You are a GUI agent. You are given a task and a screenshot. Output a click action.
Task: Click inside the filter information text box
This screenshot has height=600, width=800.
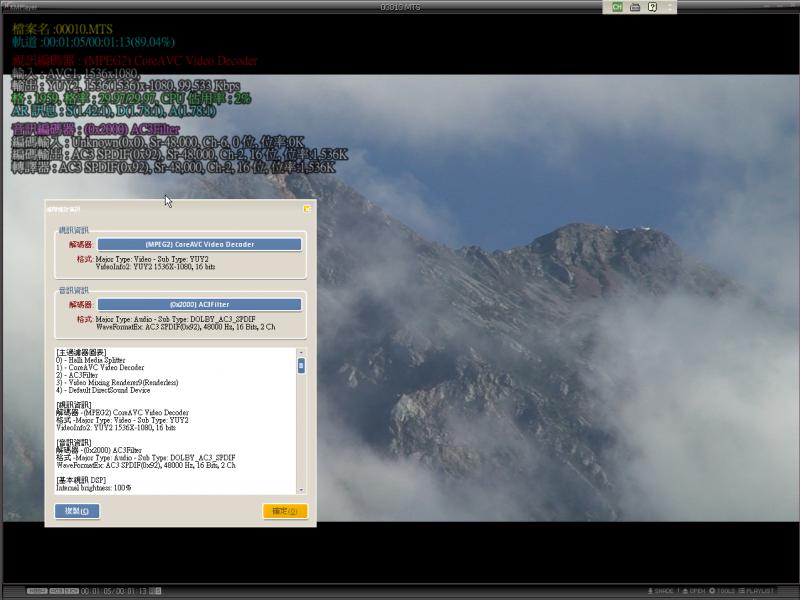pos(170,420)
